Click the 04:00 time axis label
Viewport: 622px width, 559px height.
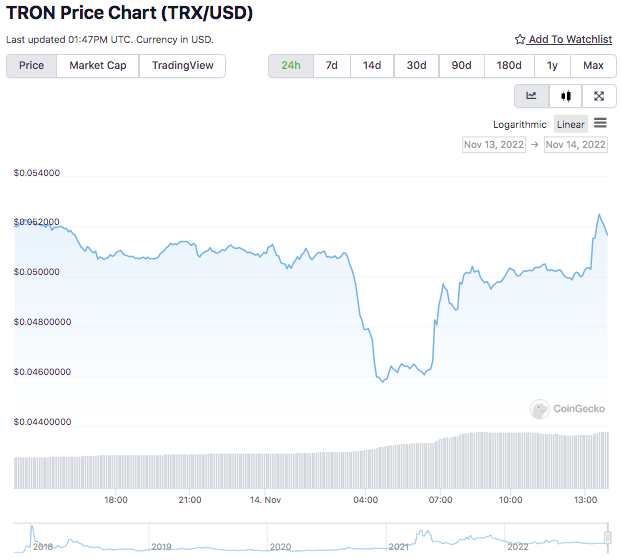366,500
